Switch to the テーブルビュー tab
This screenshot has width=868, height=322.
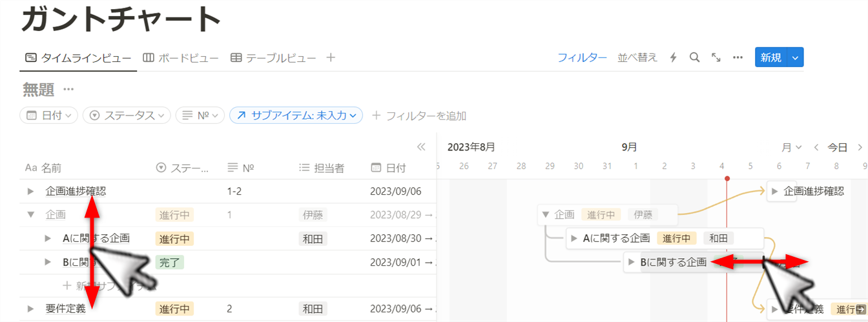click(273, 57)
